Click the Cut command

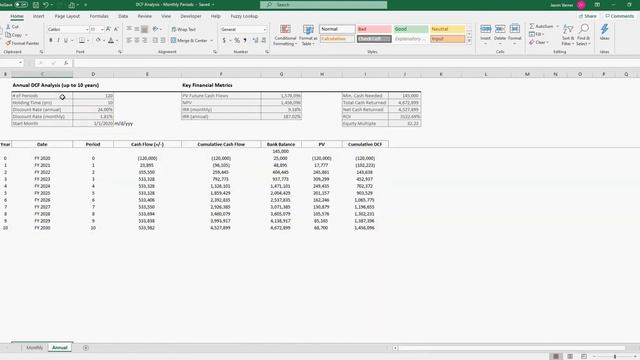(x=13, y=27)
